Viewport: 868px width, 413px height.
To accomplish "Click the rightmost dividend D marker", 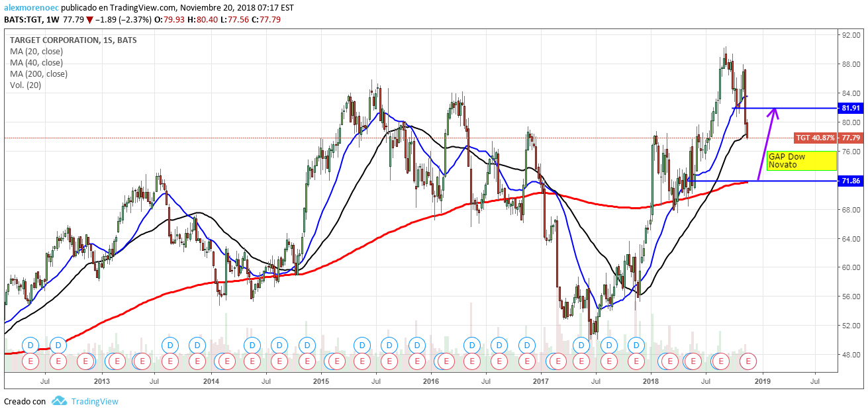I will (636, 345).
